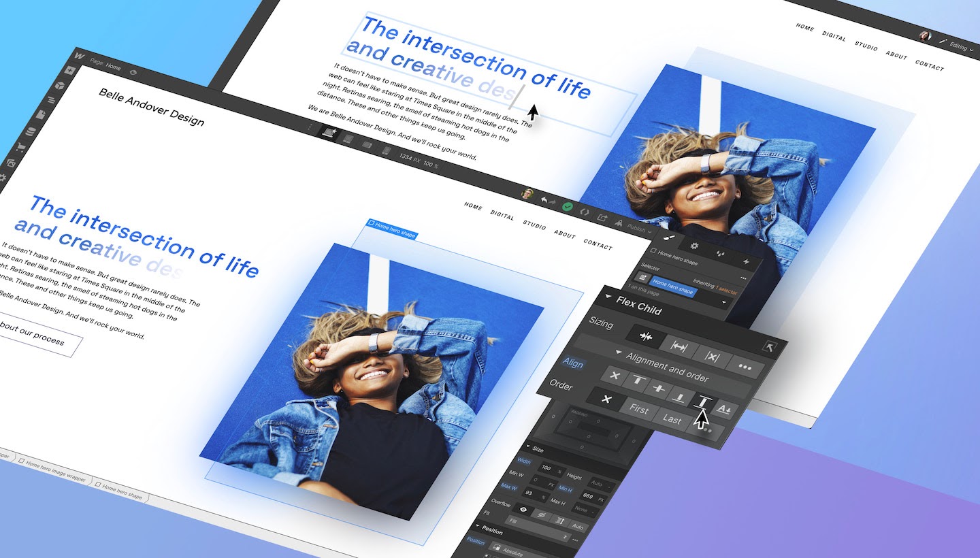This screenshot has width=980, height=558.
Task: Select align self top option
Action: [638, 380]
